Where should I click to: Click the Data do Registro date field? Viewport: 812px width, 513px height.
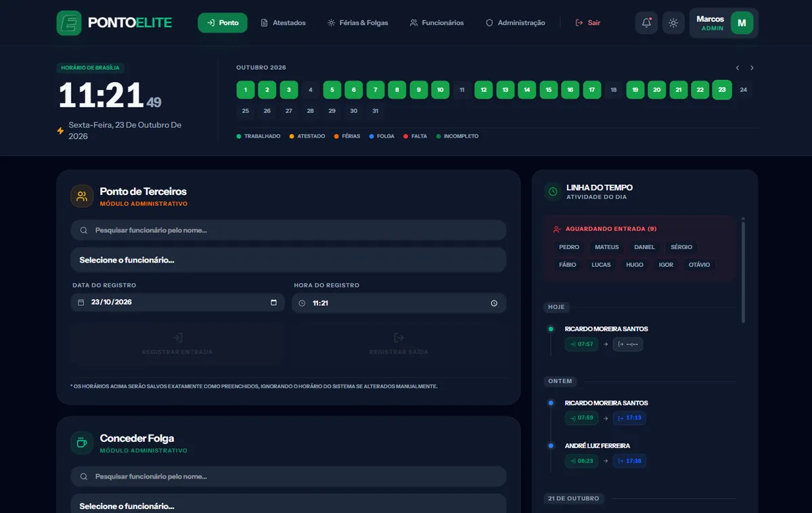point(177,303)
